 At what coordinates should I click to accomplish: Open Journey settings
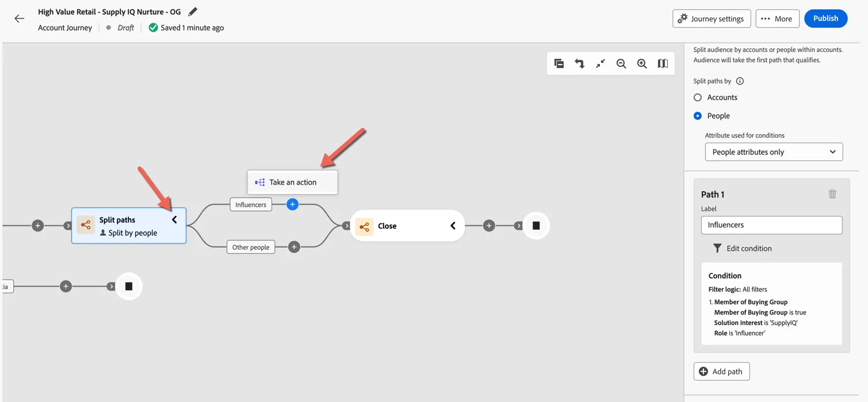(712, 18)
